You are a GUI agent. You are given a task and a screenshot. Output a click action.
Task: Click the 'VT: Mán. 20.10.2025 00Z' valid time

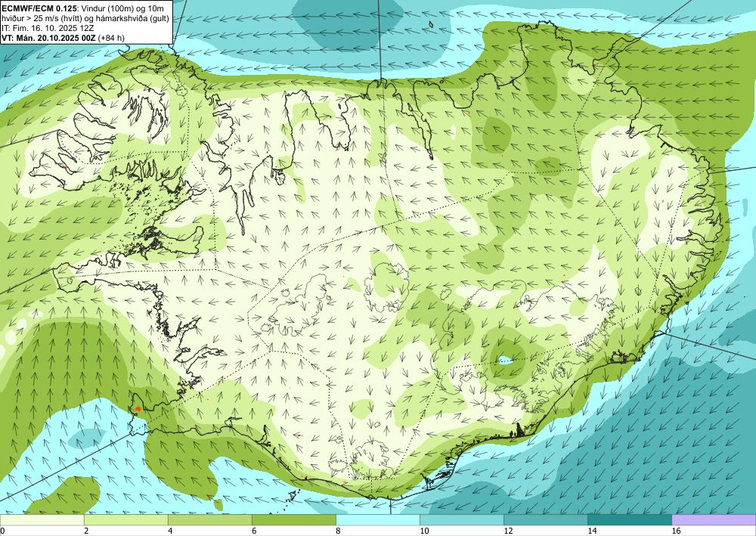(48, 38)
